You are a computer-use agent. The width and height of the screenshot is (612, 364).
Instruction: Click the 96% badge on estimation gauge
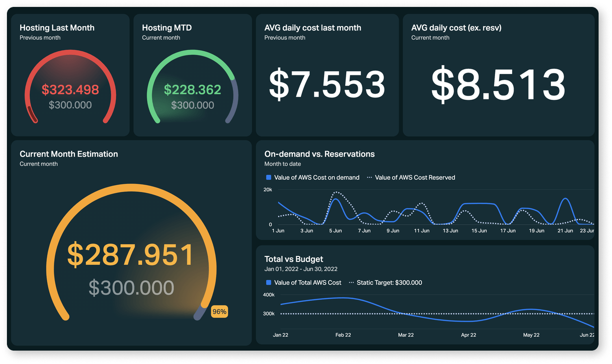coord(219,312)
